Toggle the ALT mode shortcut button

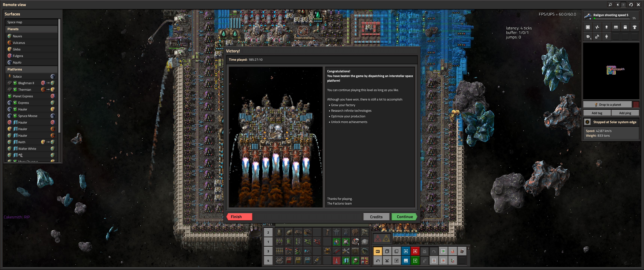coord(378,251)
